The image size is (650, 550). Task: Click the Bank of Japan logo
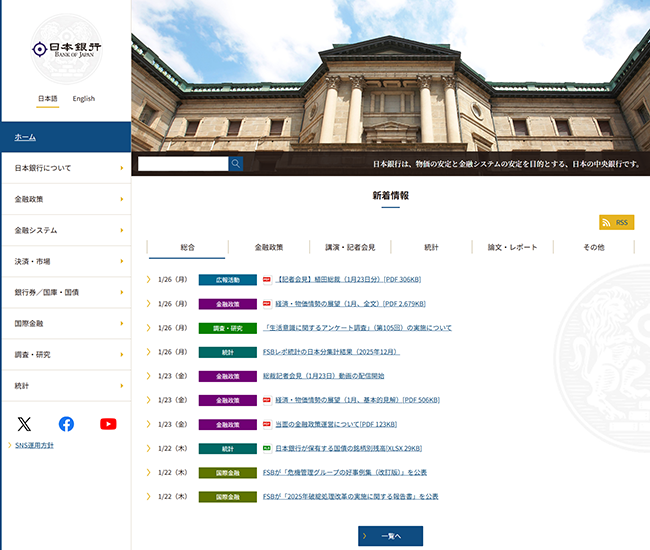[x=66, y=49]
